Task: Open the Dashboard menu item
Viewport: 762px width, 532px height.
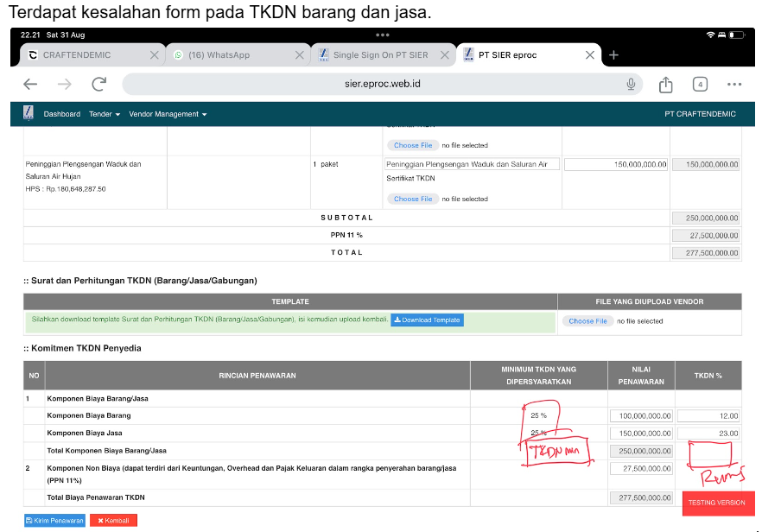Action: coord(62,114)
